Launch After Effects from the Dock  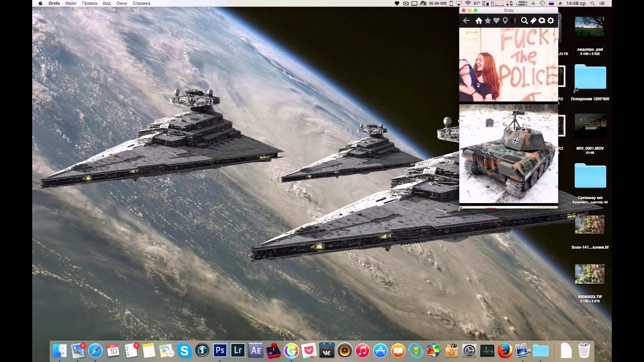click(256, 350)
